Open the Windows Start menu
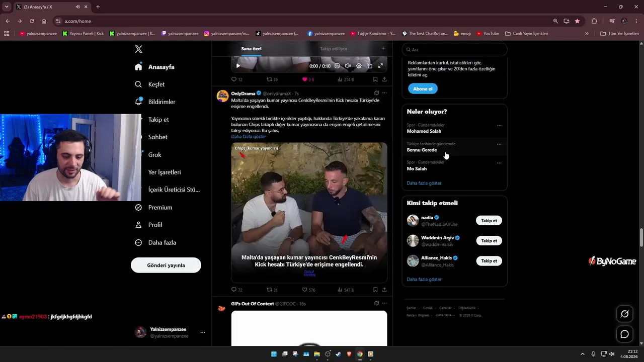This screenshot has height=362, width=644. 274,354
